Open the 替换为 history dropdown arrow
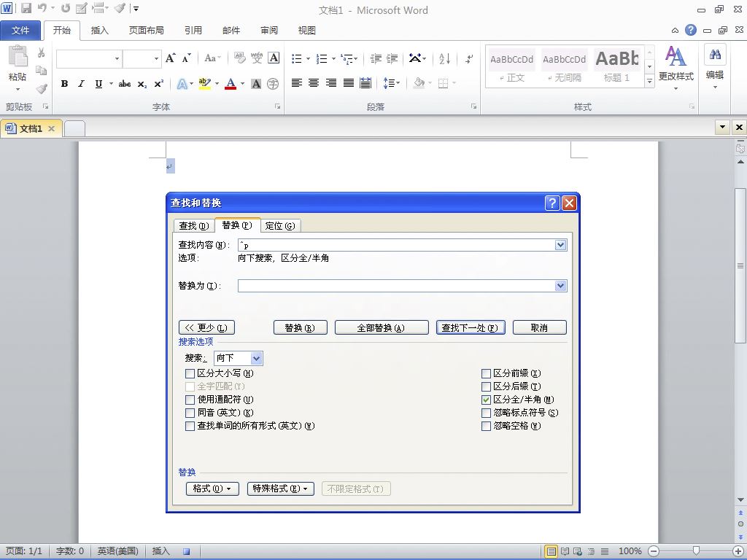Image resolution: width=747 pixels, height=560 pixels. coord(560,286)
